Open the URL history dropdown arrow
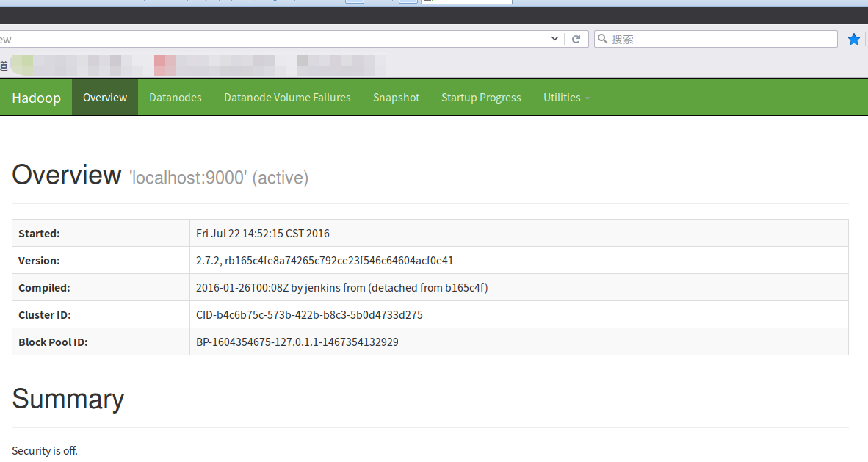 coord(554,39)
